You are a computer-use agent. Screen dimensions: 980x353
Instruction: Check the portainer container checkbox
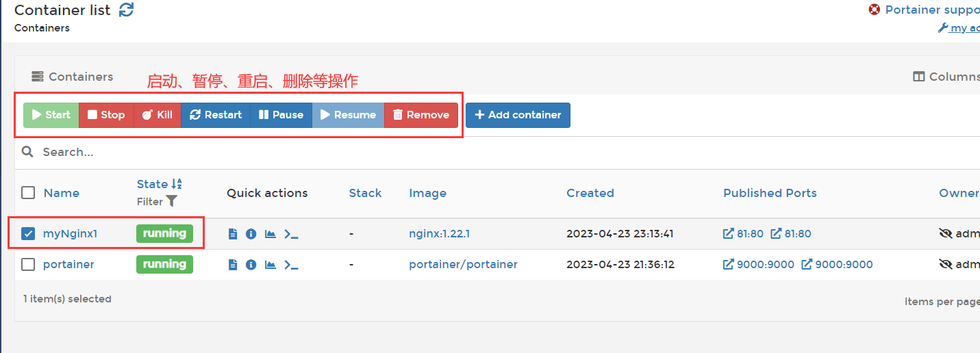tap(28, 265)
